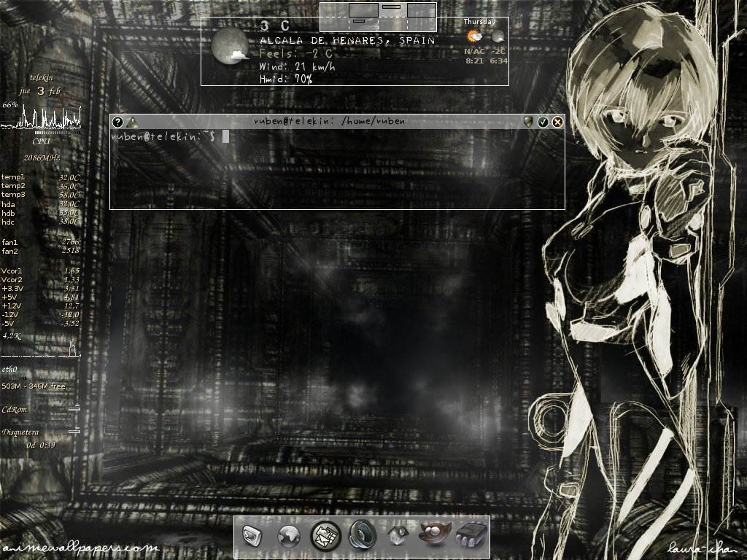Viewport: 747px width, 560px height.
Task: Click the Feels: -2 C weather line
Action: tap(296, 54)
